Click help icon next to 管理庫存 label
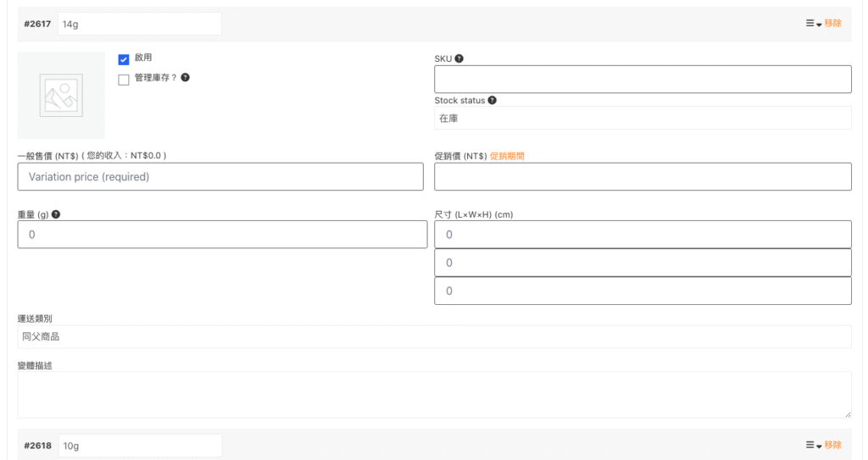The image size is (868, 460). click(186, 77)
